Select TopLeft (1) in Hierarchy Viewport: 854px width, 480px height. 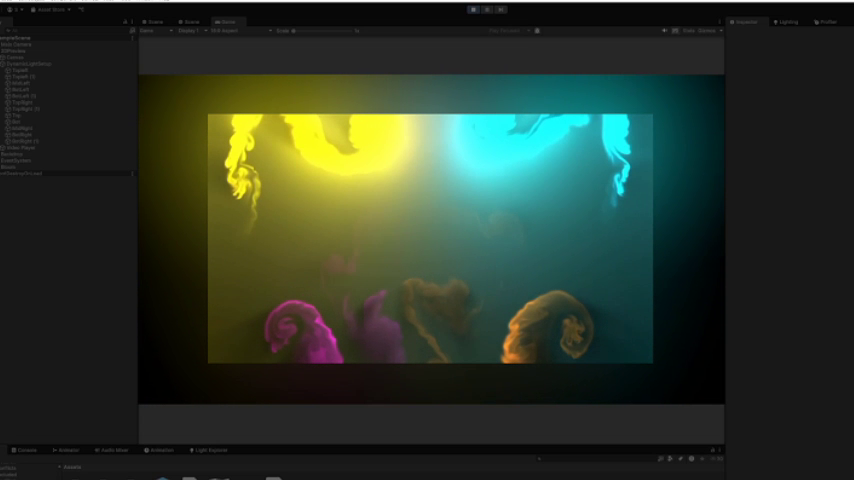tap(23, 77)
